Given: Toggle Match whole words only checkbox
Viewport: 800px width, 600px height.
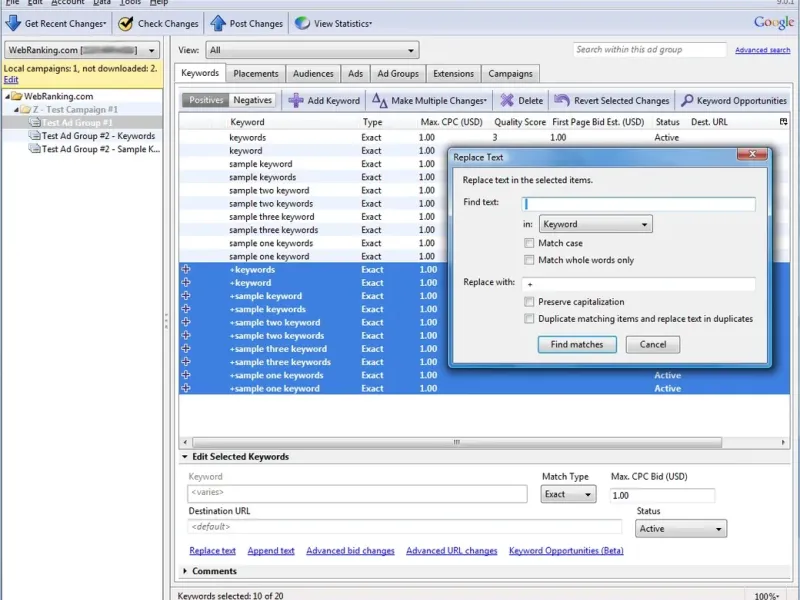Looking at the screenshot, I should point(529,260).
